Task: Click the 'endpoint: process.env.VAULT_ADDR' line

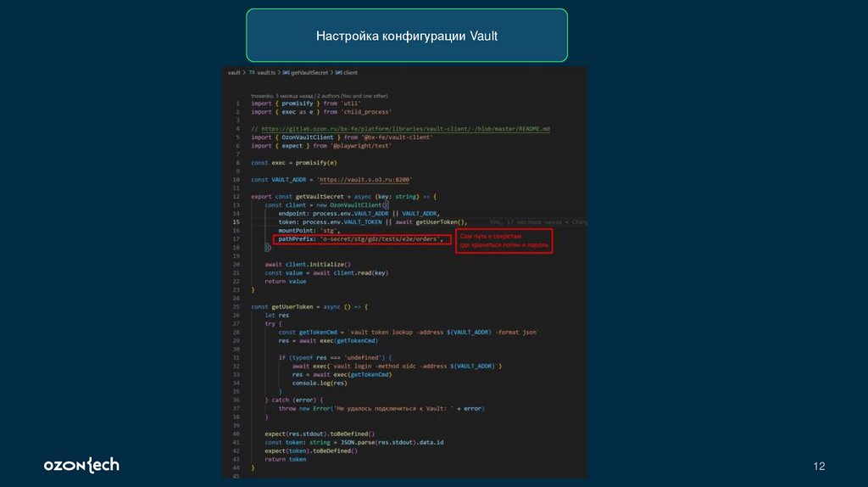Action: click(x=359, y=214)
